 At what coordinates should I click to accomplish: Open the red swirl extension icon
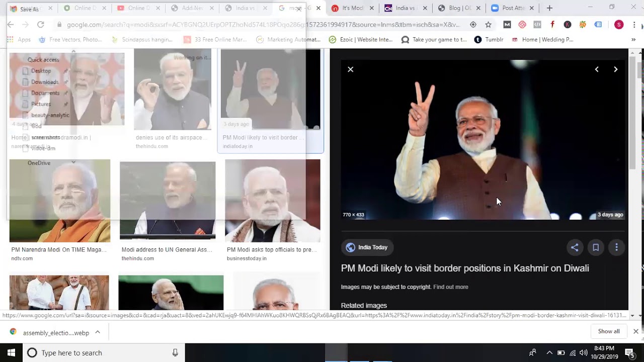coord(522,25)
